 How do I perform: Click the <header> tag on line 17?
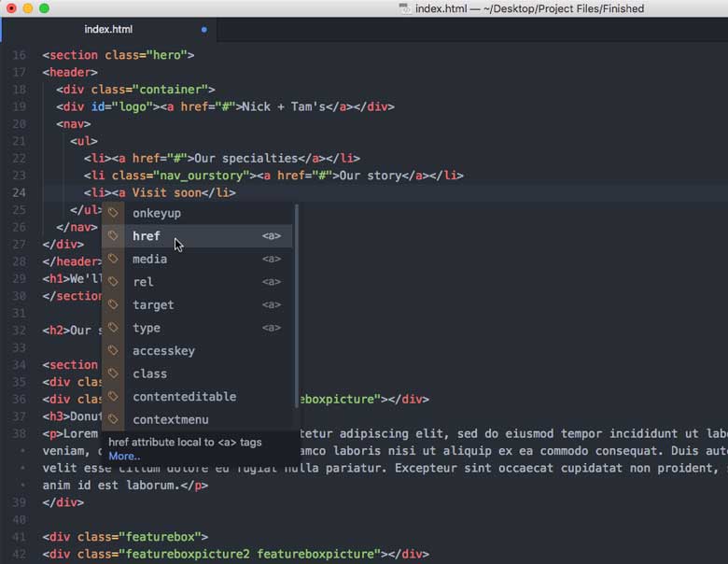(x=70, y=73)
